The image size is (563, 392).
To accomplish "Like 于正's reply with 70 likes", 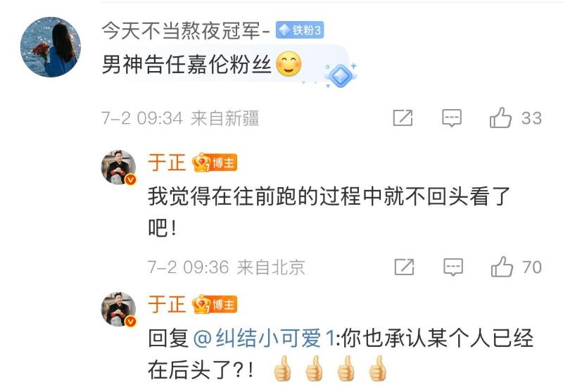I will pos(502,267).
